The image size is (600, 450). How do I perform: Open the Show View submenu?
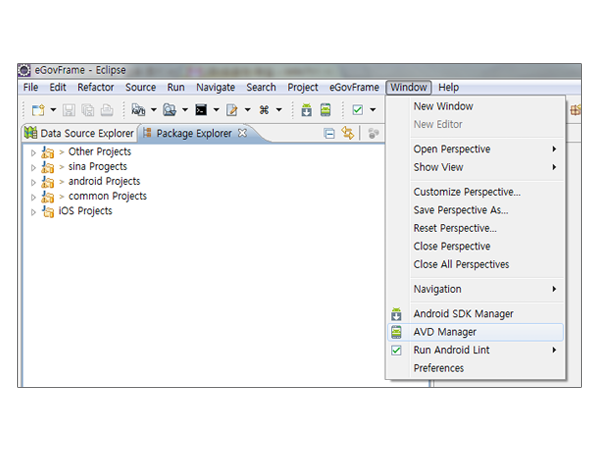coord(476,167)
